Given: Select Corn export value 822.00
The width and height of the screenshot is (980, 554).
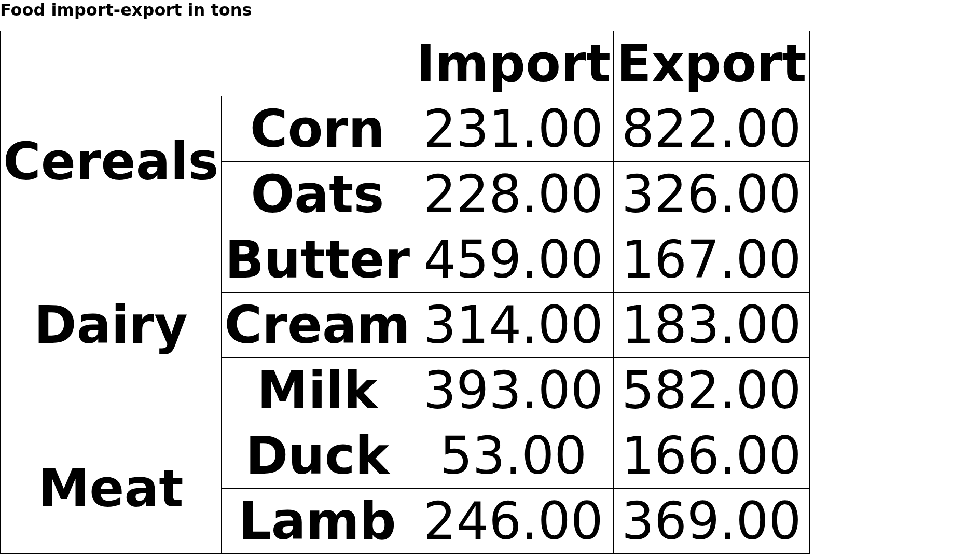Looking at the screenshot, I should coord(711,129).
